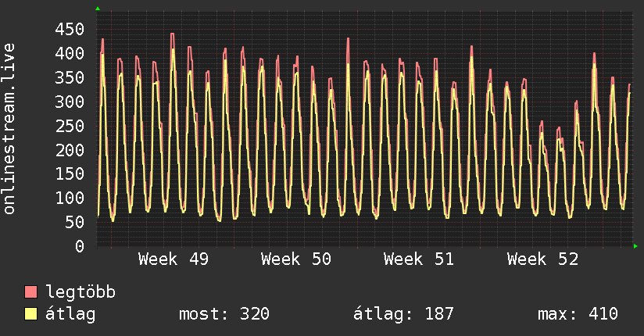The height and width of the screenshot is (336, 644).
Task: Click the onlinestream.live vertical axis title
Action: 10,129
